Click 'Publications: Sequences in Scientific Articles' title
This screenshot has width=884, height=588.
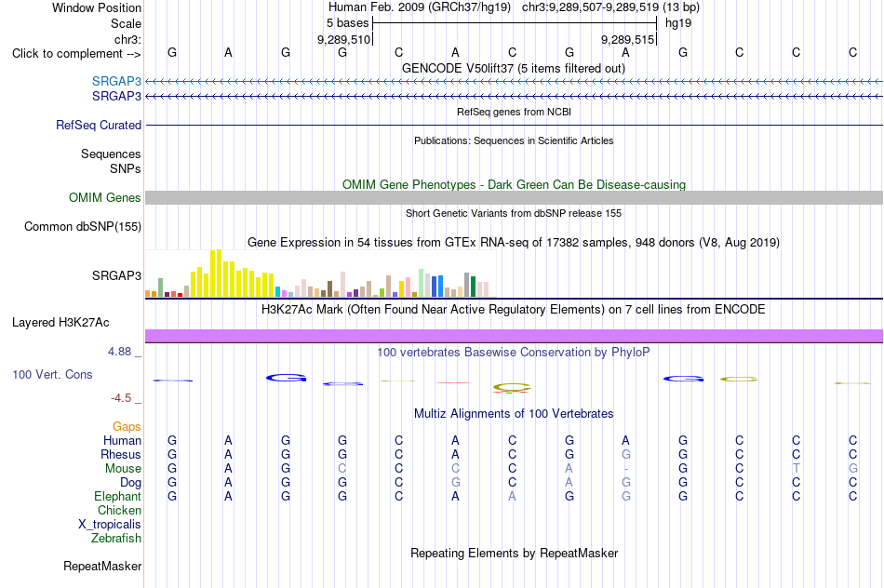(x=514, y=140)
